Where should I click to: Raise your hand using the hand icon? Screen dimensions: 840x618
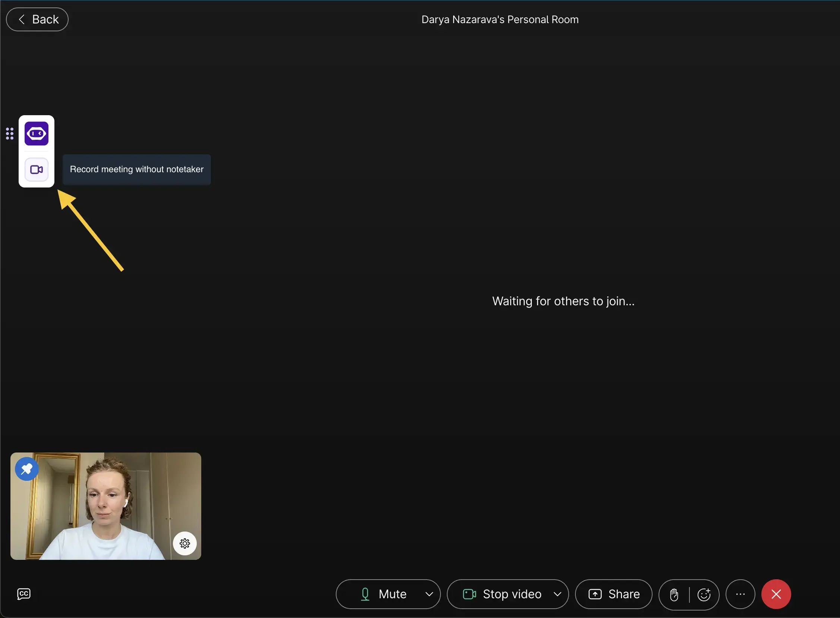coord(673,594)
